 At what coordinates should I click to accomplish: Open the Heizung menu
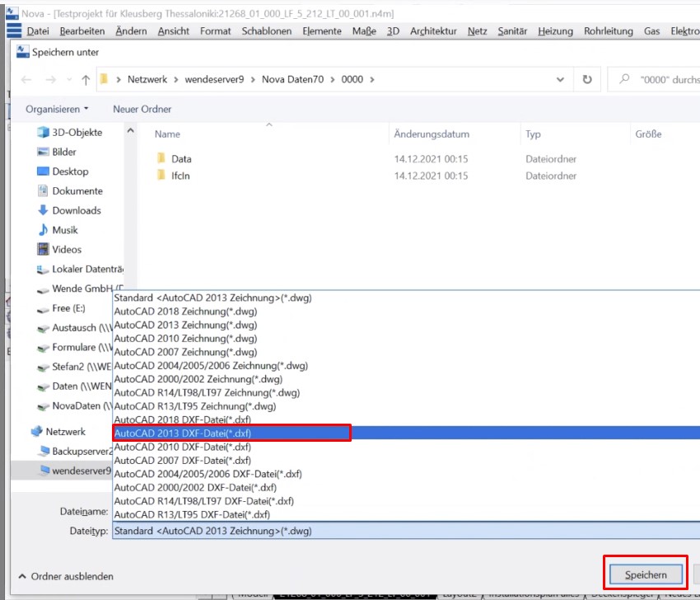pyautogui.click(x=555, y=31)
